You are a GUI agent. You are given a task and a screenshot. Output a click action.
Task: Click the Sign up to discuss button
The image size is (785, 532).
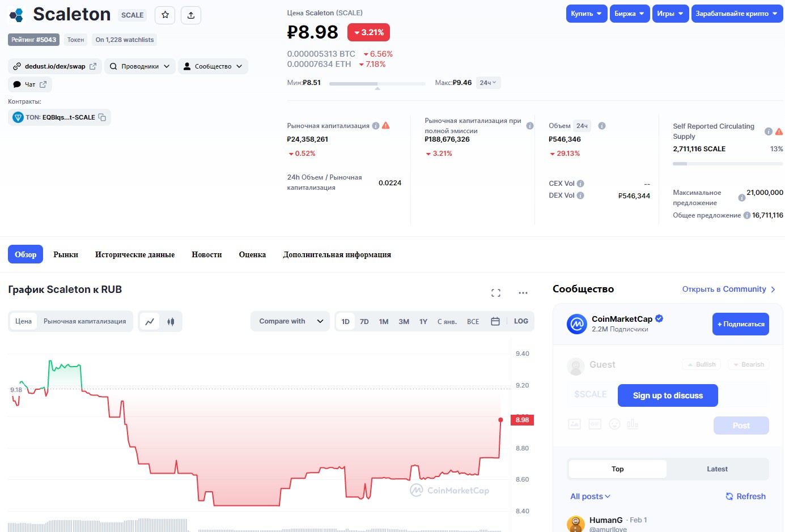(668, 395)
